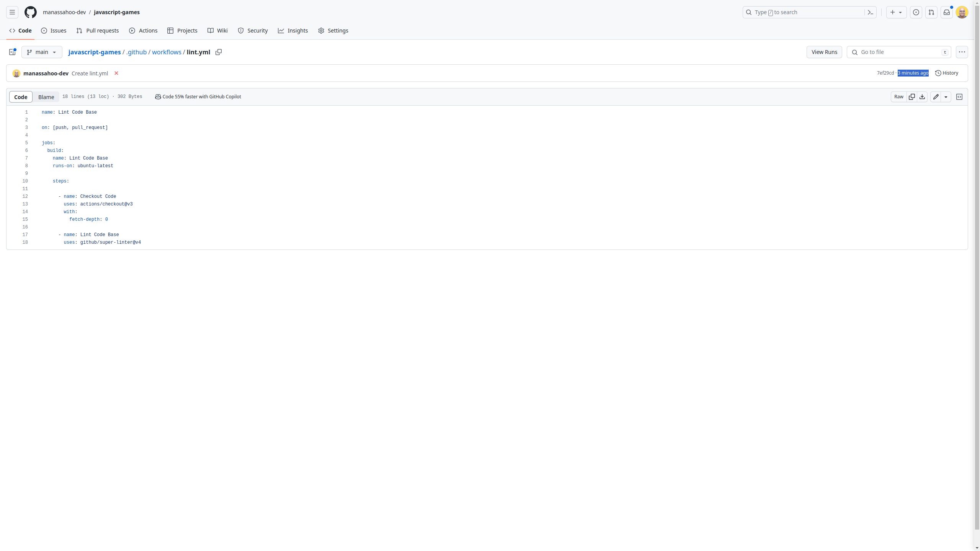Viewport: 980px width, 551px height.
Task: Open the repository Settings tab
Action: [x=333, y=30]
